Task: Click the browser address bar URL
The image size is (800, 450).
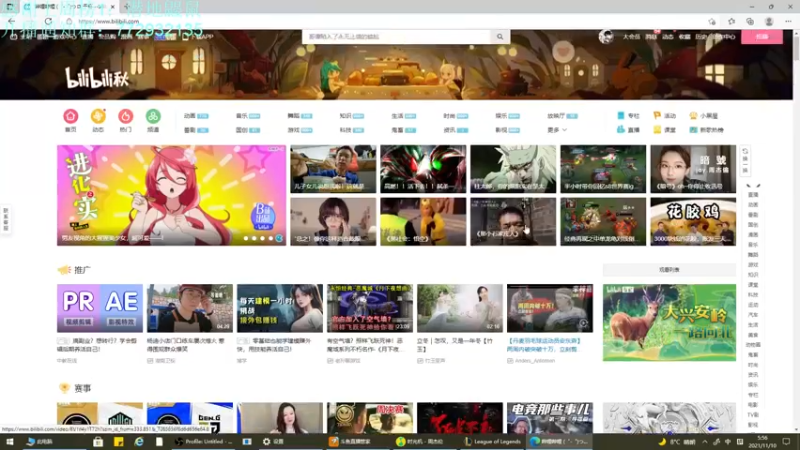Action: pyautogui.click(x=109, y=21)
